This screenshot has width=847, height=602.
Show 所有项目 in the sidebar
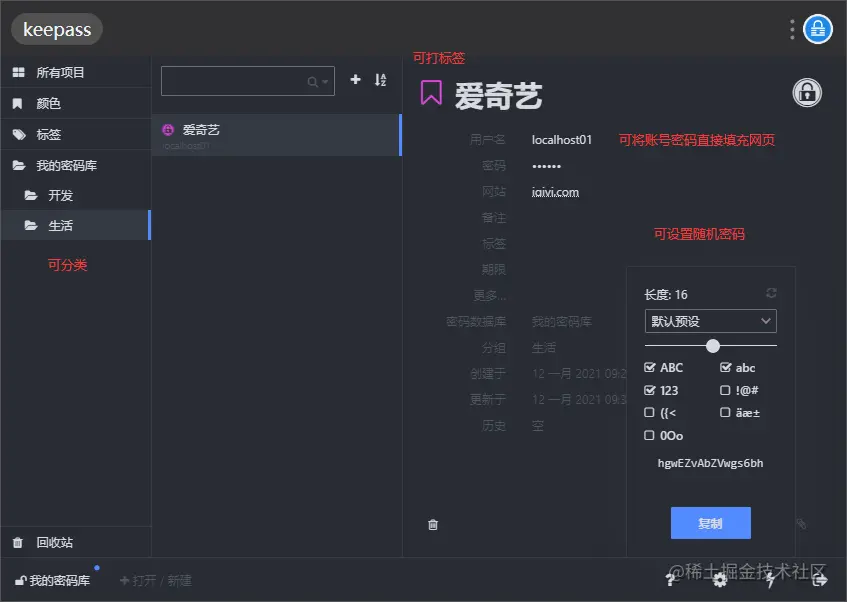[76, 72]
